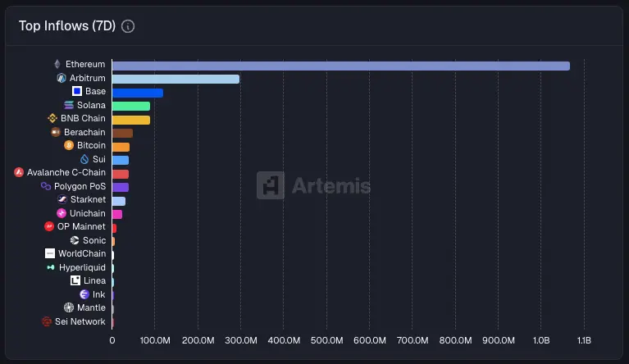This screenshot has height=364, width=629.
Task: Select the pale Starknet inflow bar
Action: 119,201
